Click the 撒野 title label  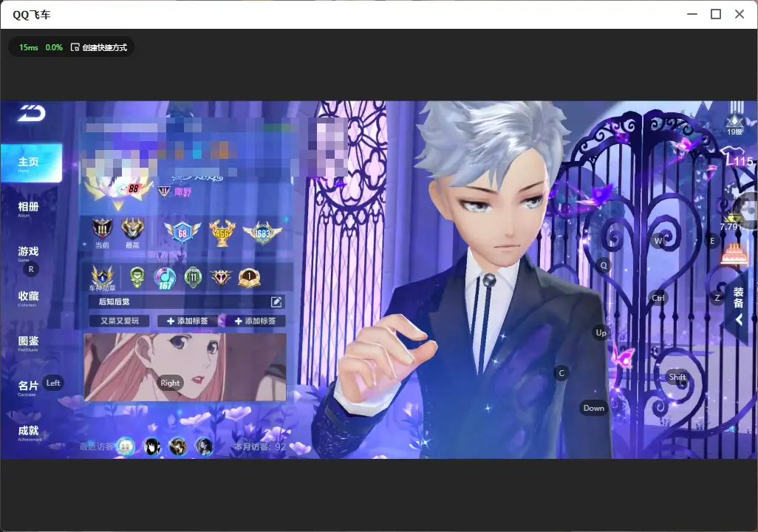(x=182, y=192)
